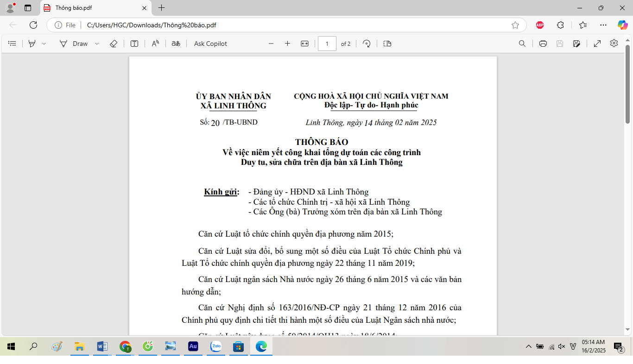Open the tab actions menu
The height and width of the screenshot is (364, 633).
point(27,8)
